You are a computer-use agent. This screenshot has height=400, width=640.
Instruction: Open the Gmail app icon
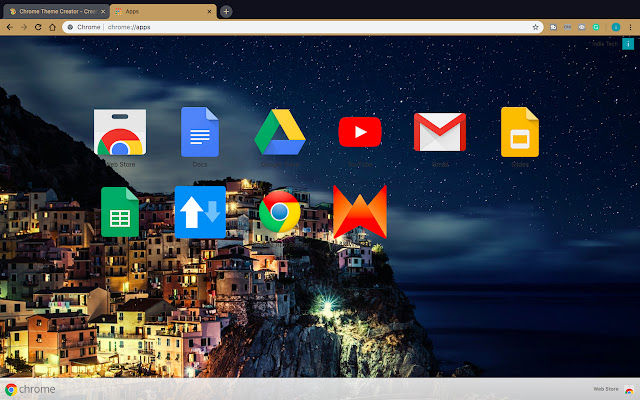coord(440,132)
